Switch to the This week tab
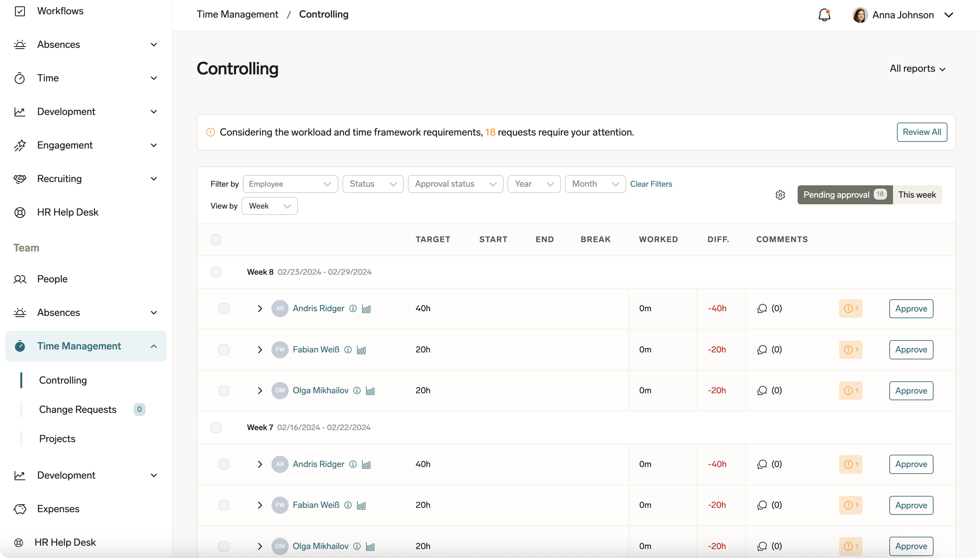 click(x=917, y=195)
